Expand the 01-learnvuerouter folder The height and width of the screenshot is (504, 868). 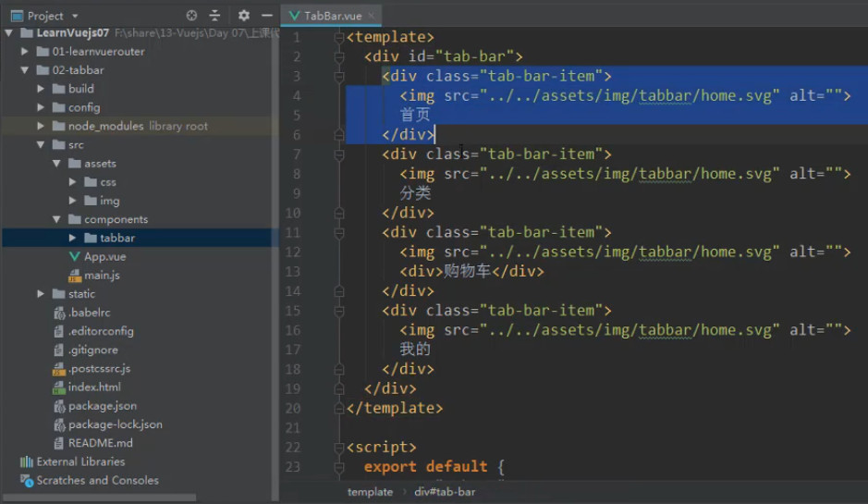click(x=24, y=52)
